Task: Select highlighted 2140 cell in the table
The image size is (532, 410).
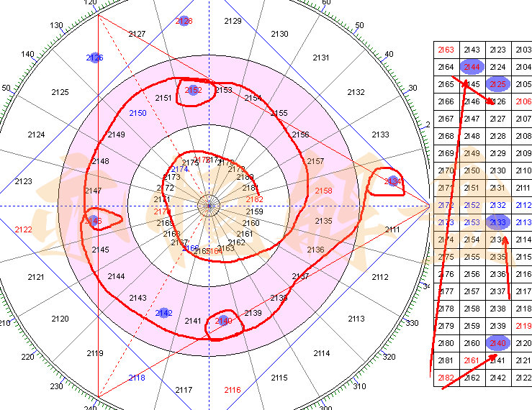Action: click(x=497, y=343)
